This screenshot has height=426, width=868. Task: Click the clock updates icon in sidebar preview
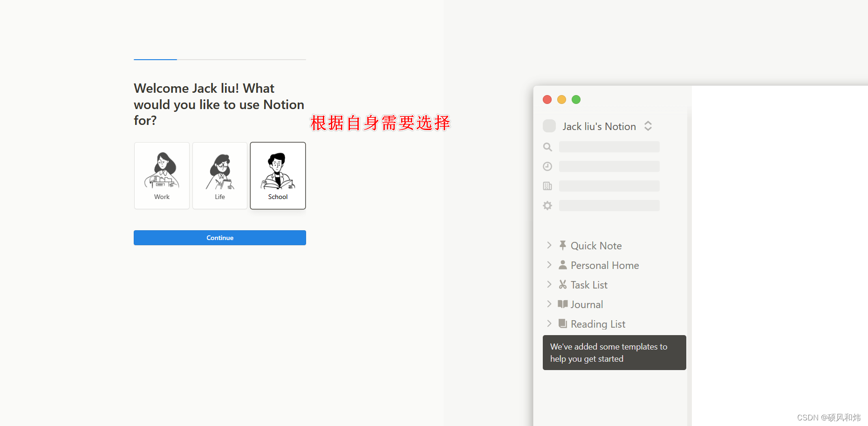coord(547,166)
